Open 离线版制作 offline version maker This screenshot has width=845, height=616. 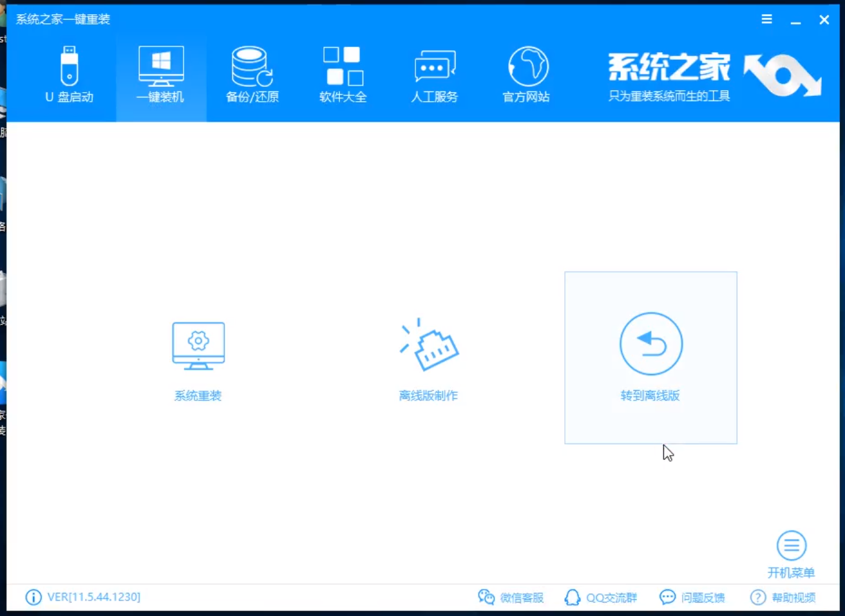428,358
